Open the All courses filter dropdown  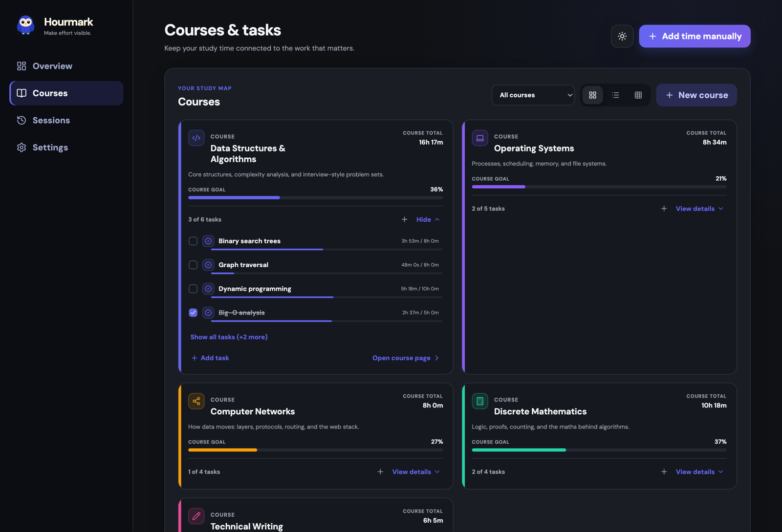[533, 95]
